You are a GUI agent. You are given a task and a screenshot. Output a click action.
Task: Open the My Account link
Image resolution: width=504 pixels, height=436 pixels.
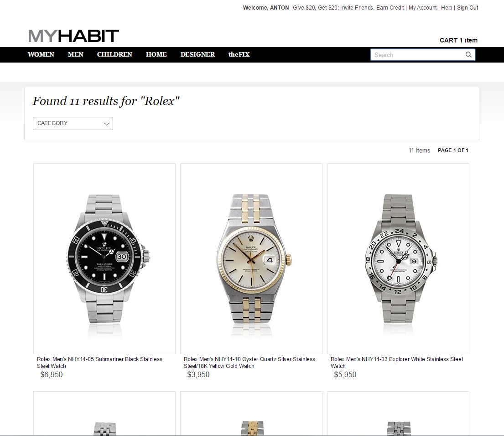pos(422,8)
